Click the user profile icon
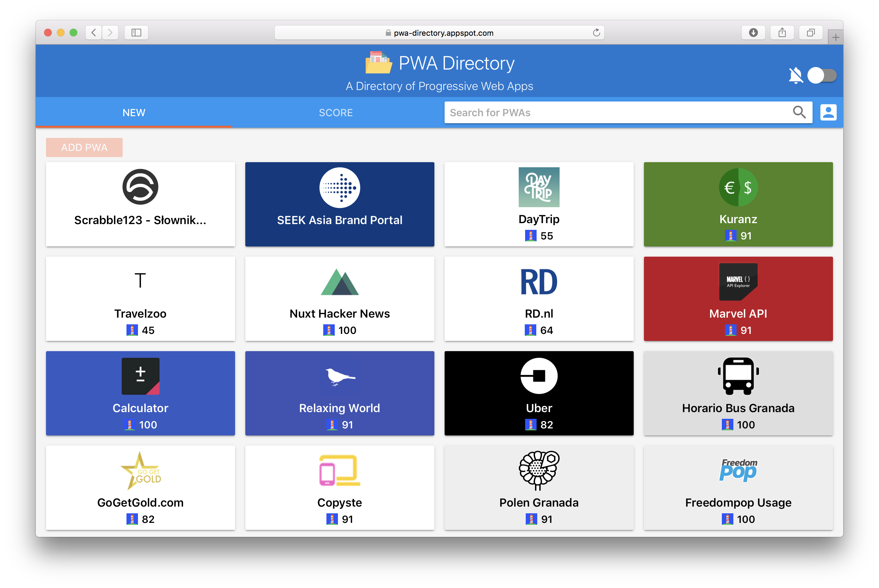 click(828, 112)
